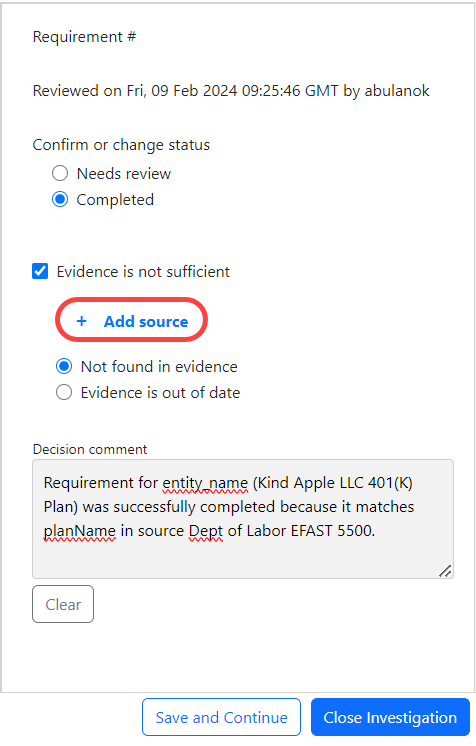Clear the decision comment with the Clear button
476x746 pixels.
tap(63, 604)
